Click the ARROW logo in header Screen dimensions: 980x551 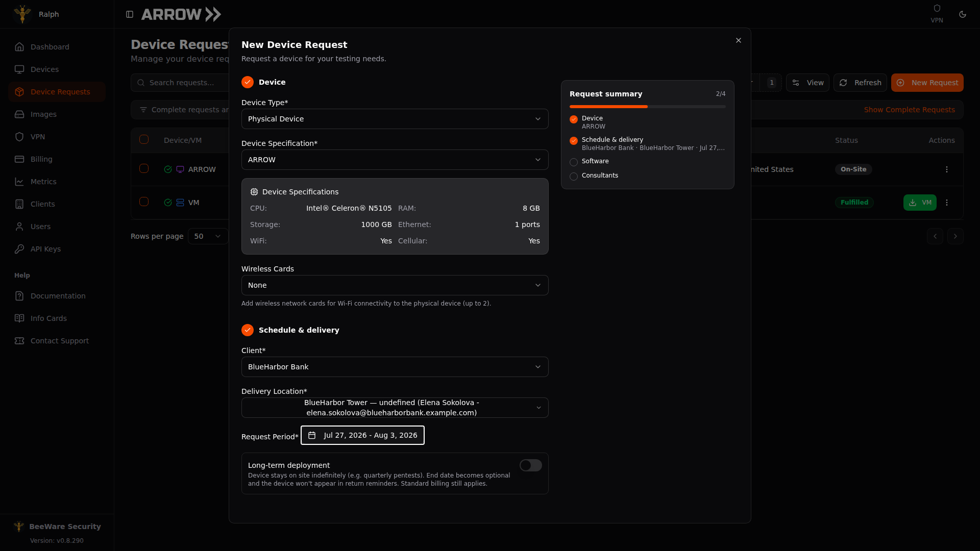point(181,14)
